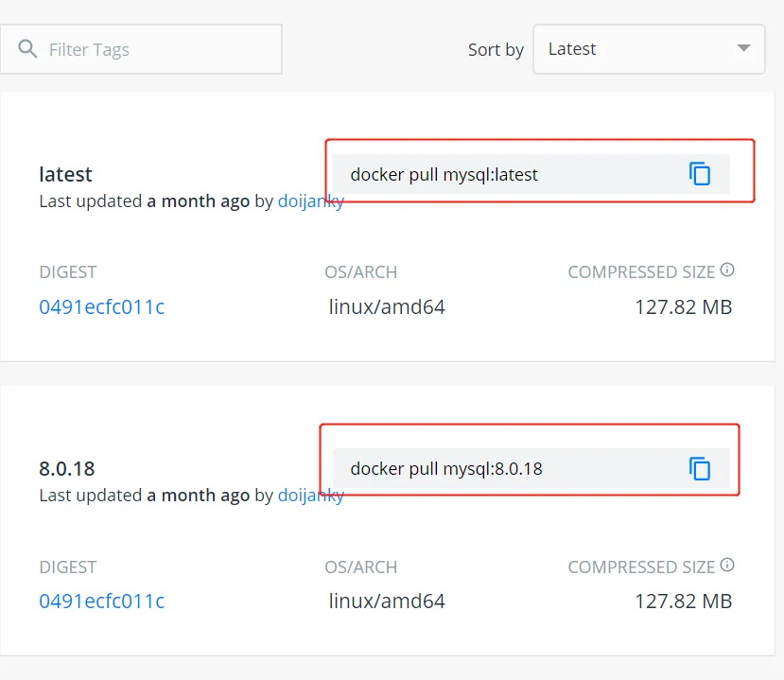
Task: Click the latest tag name
Action: (65, 174)
